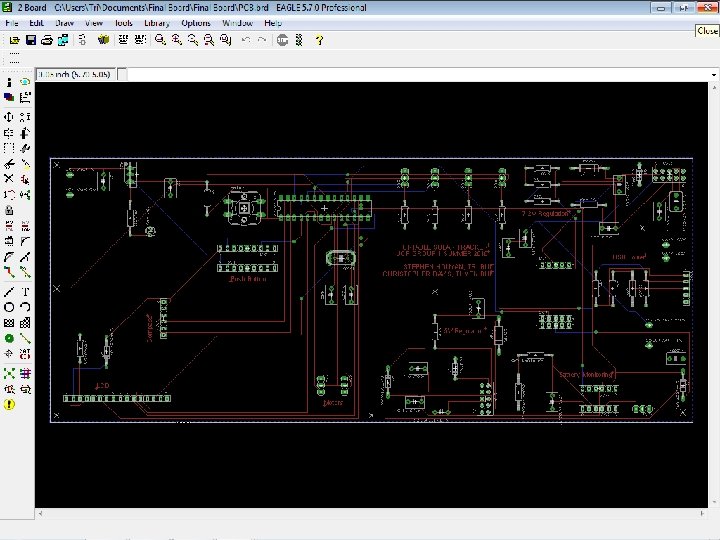Click the yellow Errors exclamation icon
The image size is (720, 540).
click(9, 405)
